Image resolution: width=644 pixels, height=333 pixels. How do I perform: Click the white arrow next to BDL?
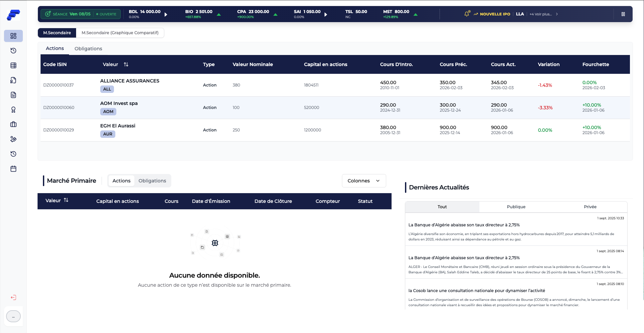pos(166,14)
